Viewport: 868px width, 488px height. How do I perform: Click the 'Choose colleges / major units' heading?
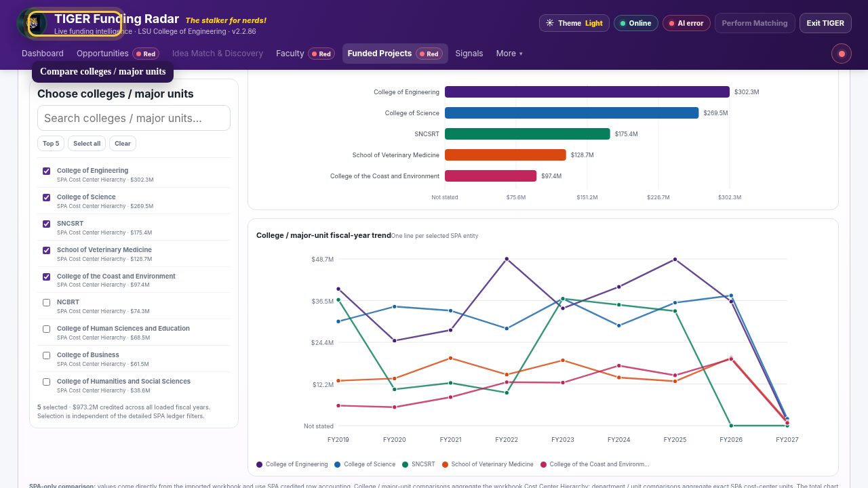[x=115, y=94]
